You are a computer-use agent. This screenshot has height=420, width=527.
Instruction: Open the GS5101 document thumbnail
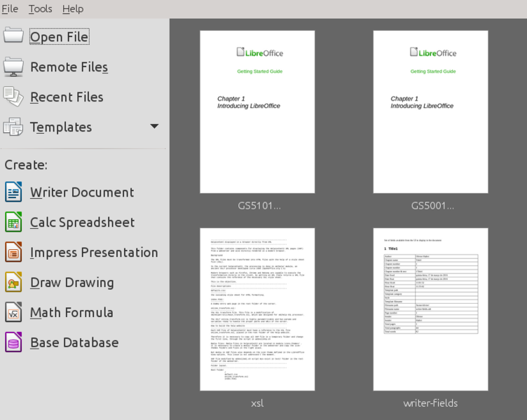pyautogui.click(x=257, y=112)
